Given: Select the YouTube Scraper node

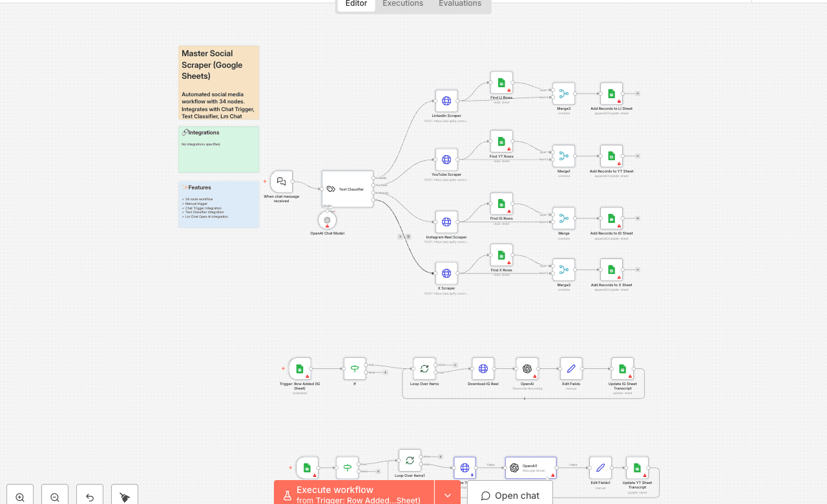Looking at the screenshot, I should tap(446, 159).
